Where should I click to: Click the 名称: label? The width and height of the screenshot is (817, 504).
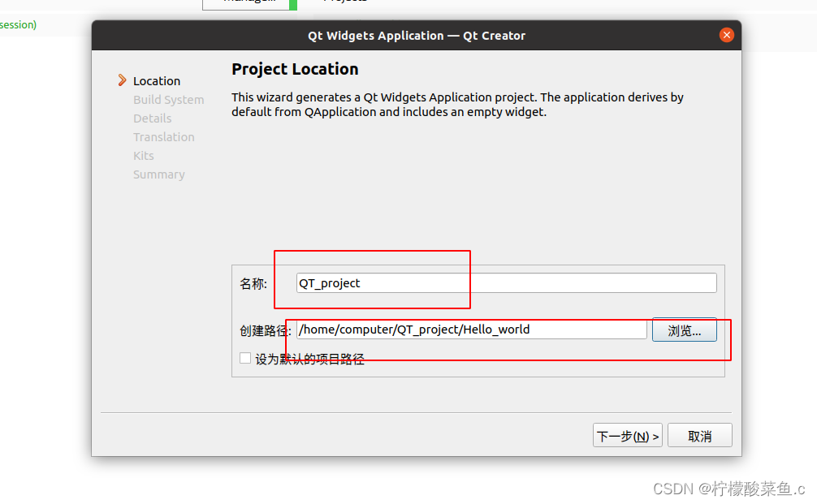[x=253, y=284]
